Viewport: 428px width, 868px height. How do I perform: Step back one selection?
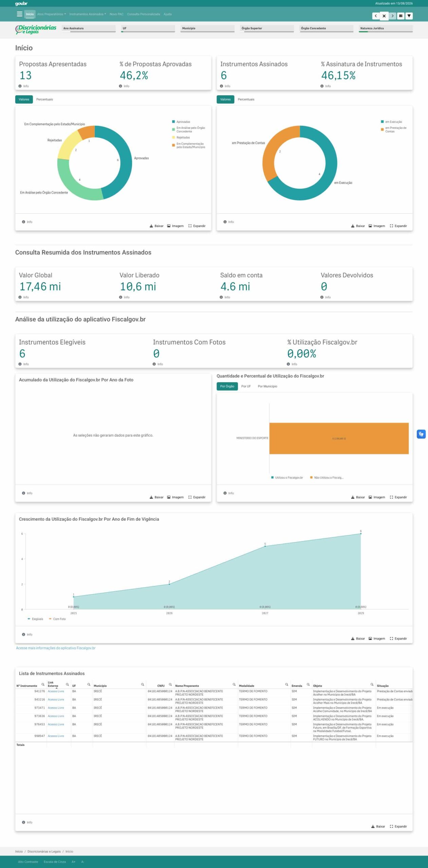point(376,16)
